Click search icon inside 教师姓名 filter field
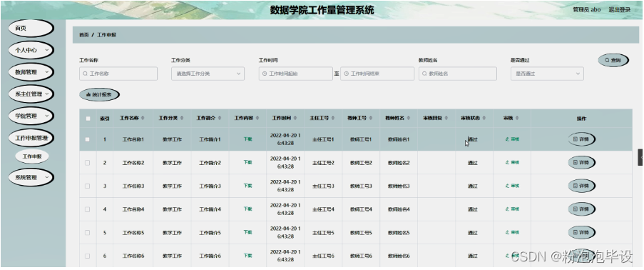Image resolution: width=644 pixels, height=270 pixels. (x=424, y=74)
